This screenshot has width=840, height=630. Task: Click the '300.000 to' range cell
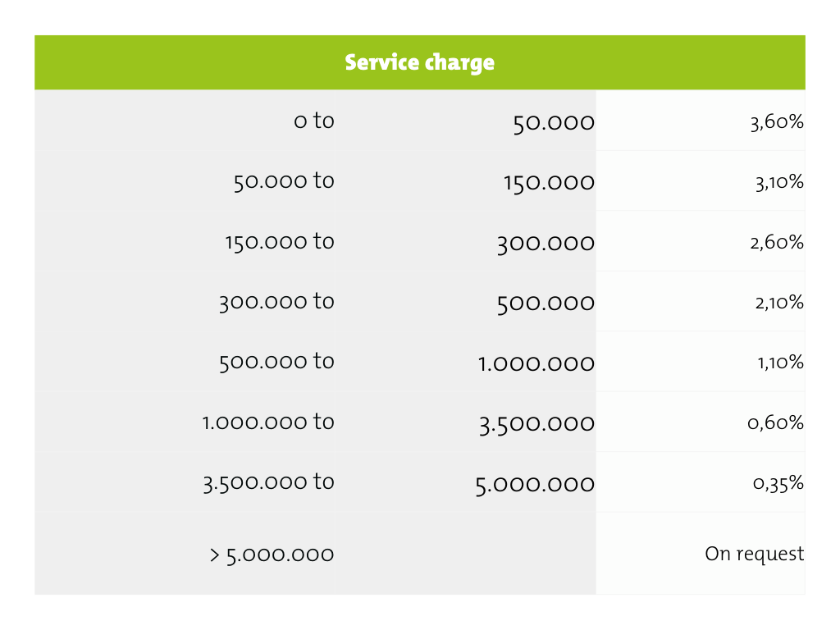click(x=276, y=301)
